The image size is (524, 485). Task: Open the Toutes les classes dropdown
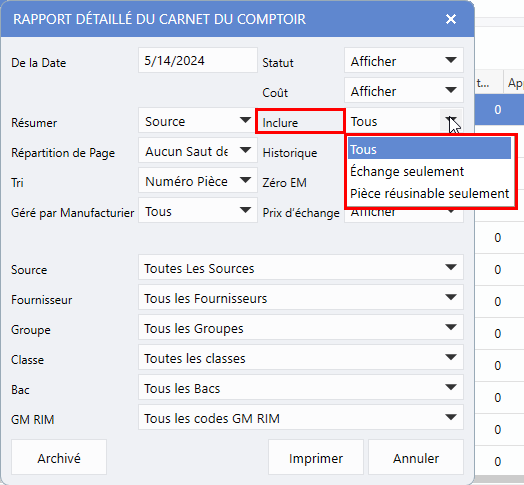(301, 358)
